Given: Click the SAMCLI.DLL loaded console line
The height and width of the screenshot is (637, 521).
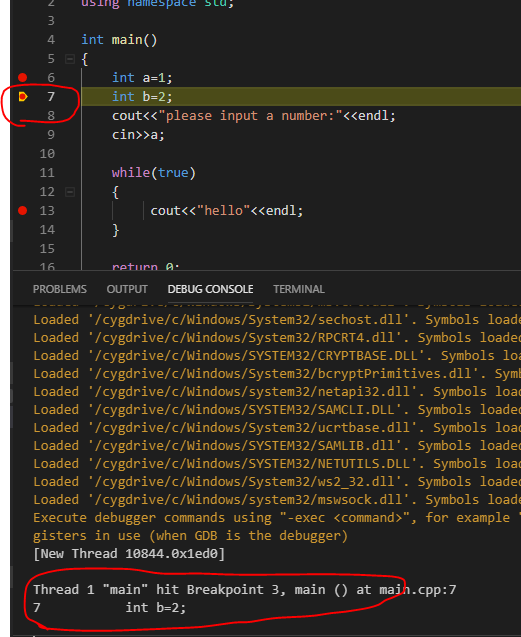Looking at the screenshot, I should click(277, 410).
